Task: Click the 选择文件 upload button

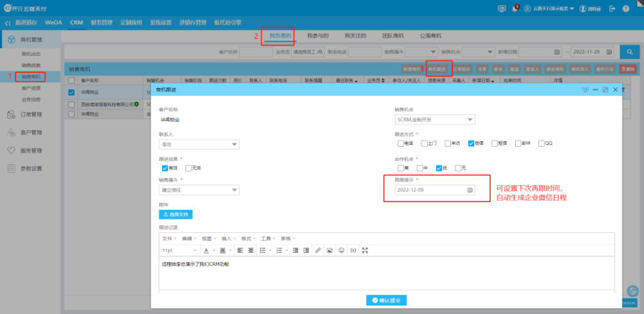Action: (176, 214)
